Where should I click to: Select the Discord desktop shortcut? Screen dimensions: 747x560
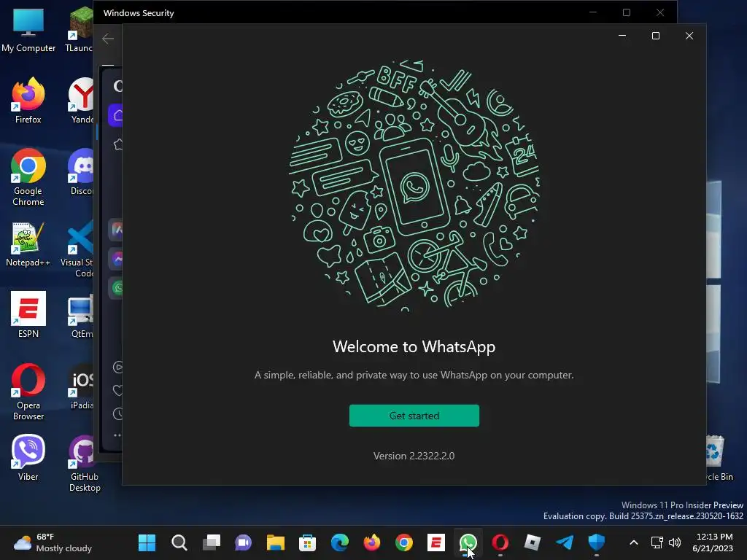(x=82, y=171)
